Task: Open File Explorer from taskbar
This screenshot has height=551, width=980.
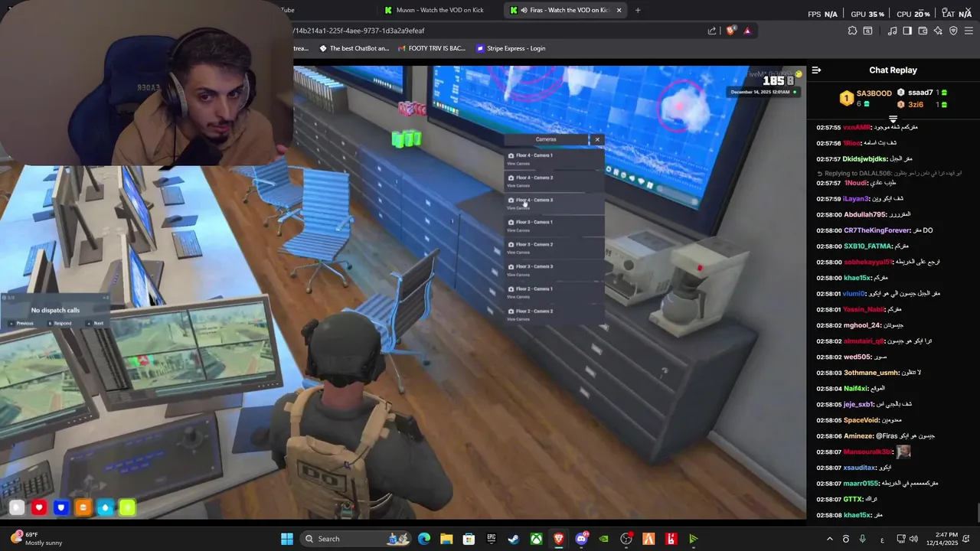Action: pos(446,539)
